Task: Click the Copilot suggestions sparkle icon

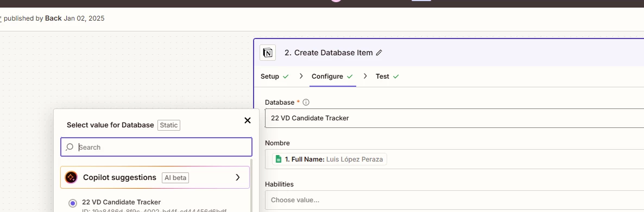Action: coord(71,177)
